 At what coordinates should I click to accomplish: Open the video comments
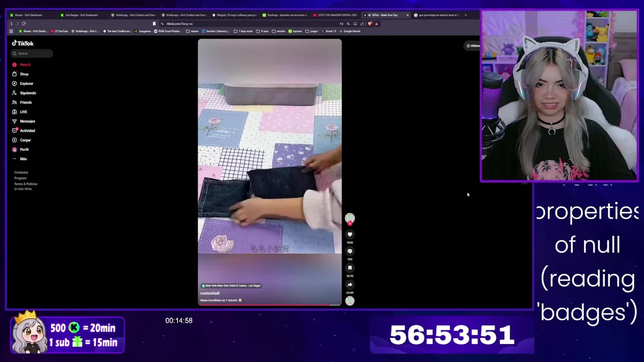[x=350, y=251]
